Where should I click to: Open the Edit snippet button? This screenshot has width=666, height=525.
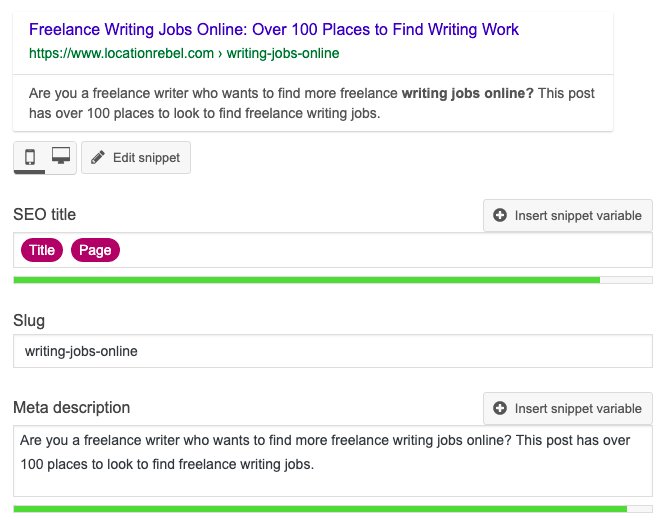click(x=136, y=158)
